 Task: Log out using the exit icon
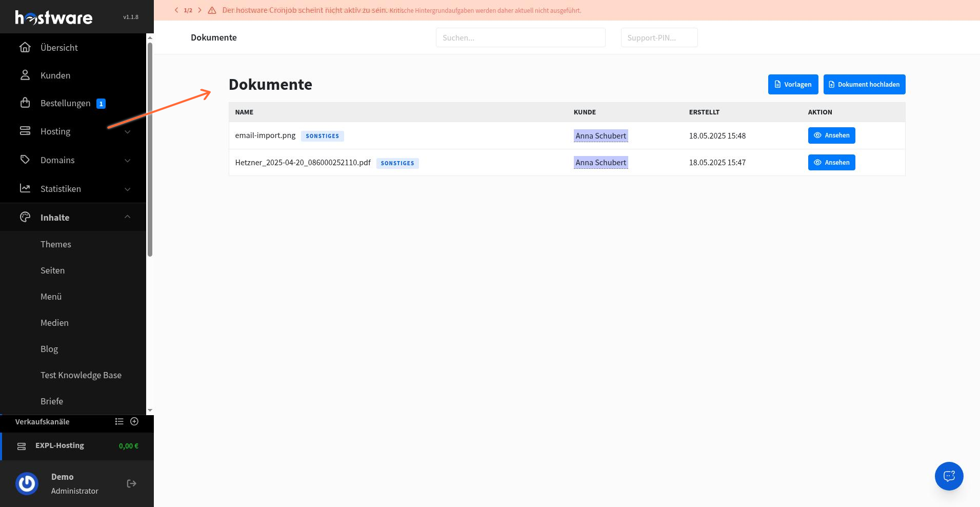coord(132,483)
